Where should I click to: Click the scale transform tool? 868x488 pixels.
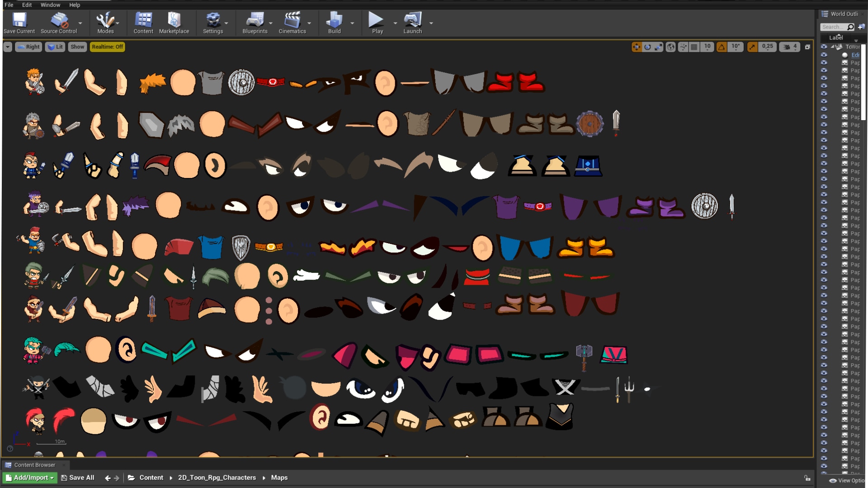tap(659, 47)
